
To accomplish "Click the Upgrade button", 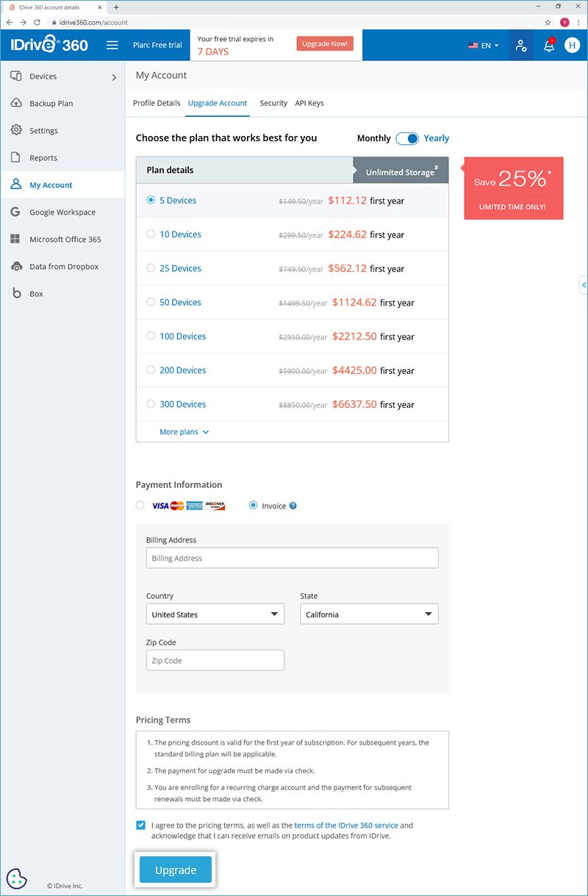I will [176, 870].
